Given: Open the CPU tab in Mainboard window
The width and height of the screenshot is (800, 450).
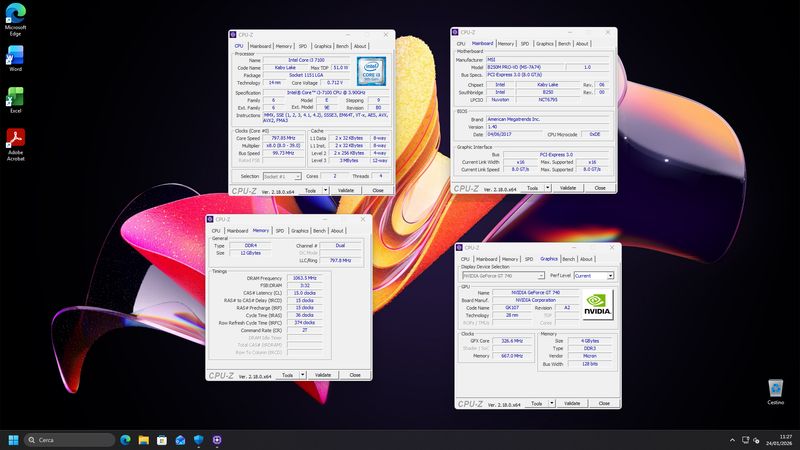Looking at the screenshot, I should (x=461, y=44).
